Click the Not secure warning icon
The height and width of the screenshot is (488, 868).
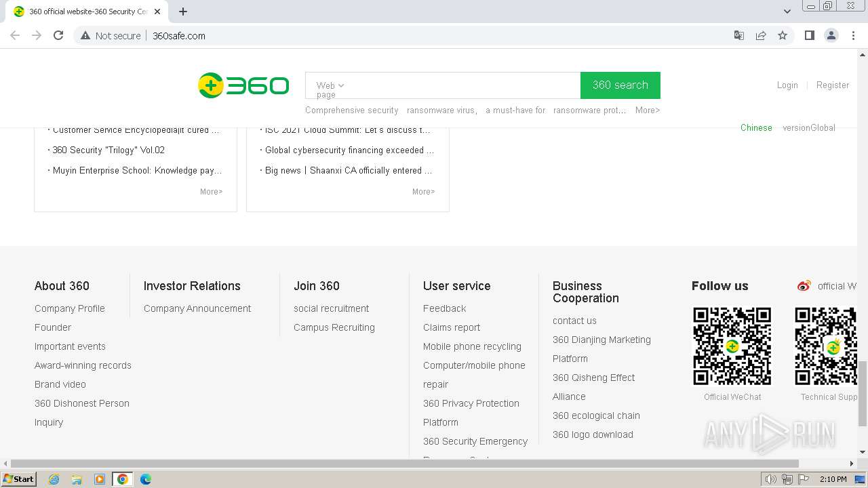(x=85, y=35)
